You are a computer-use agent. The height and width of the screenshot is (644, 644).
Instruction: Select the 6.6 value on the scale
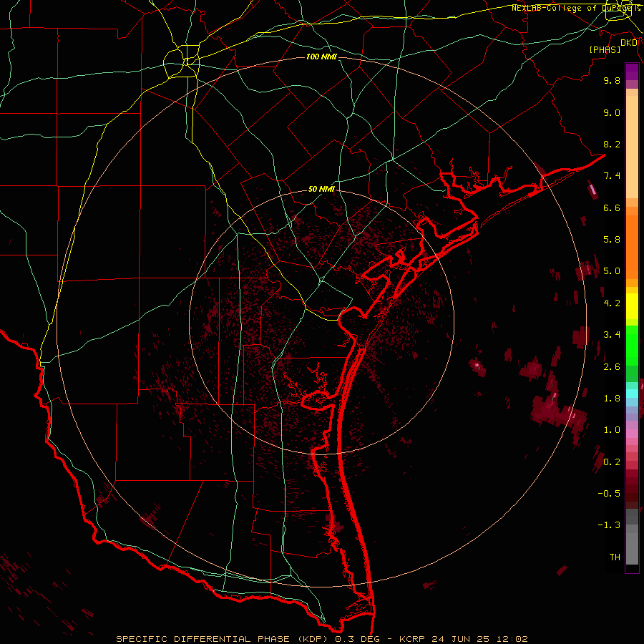[612, 208]
